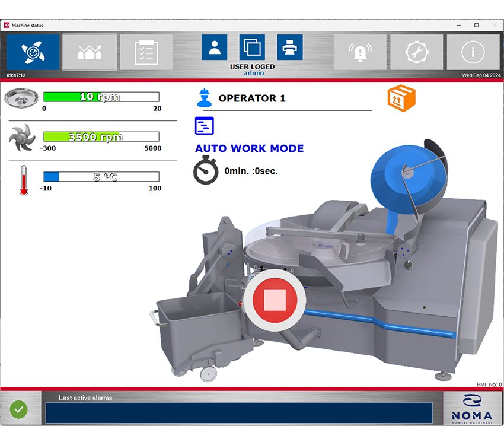Viewport: 504px width, 445px height.
Task: Open the trends chart tab
Action: 89,52
